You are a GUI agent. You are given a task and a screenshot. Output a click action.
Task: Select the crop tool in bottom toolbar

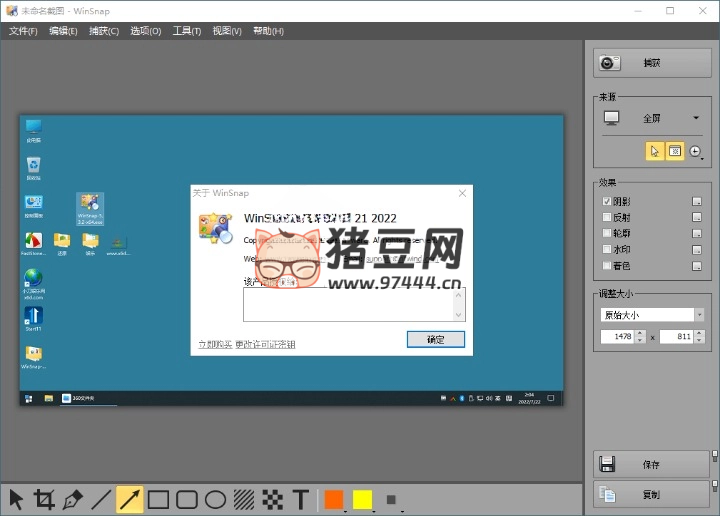pos(44,499)
